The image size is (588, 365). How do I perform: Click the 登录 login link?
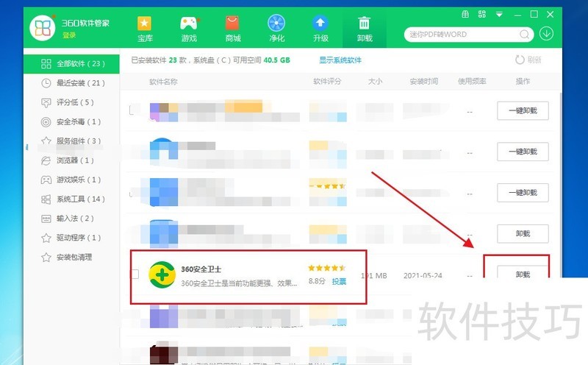tap(69, 35)
